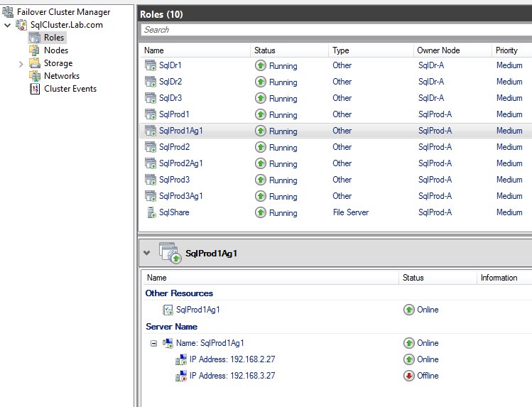Click the role icon beside SqlProd3
Viewport: 532px width, 407px height.
pos(151,180)
